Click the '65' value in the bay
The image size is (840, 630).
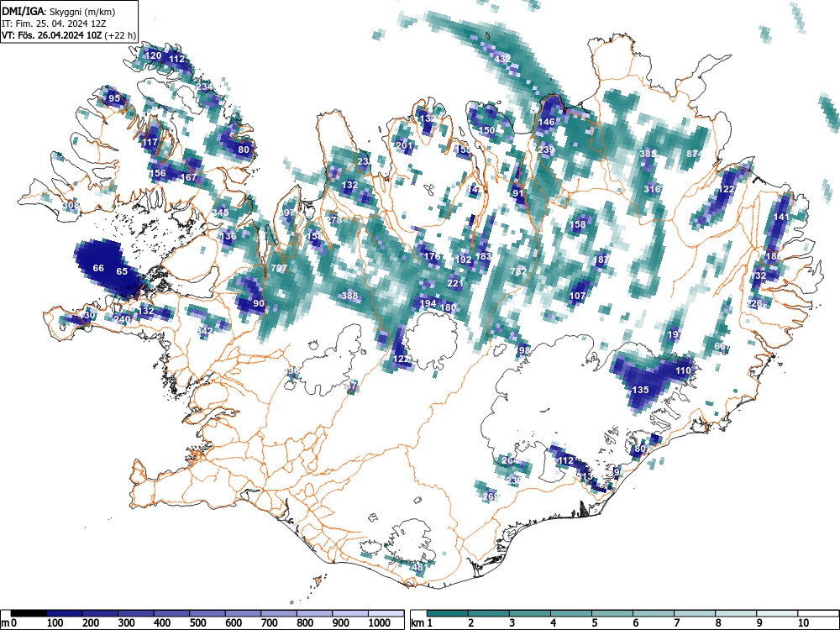click(x=122, y=271)
